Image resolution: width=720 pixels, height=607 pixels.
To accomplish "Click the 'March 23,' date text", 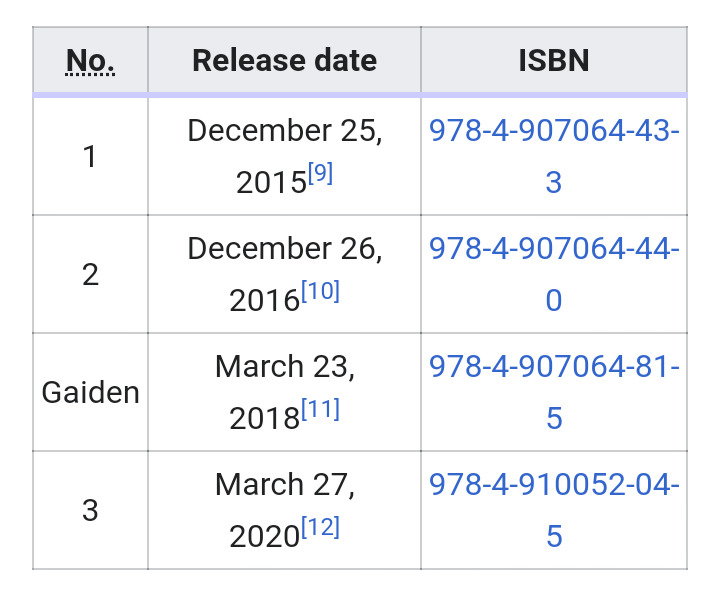I will pos(284,368).
